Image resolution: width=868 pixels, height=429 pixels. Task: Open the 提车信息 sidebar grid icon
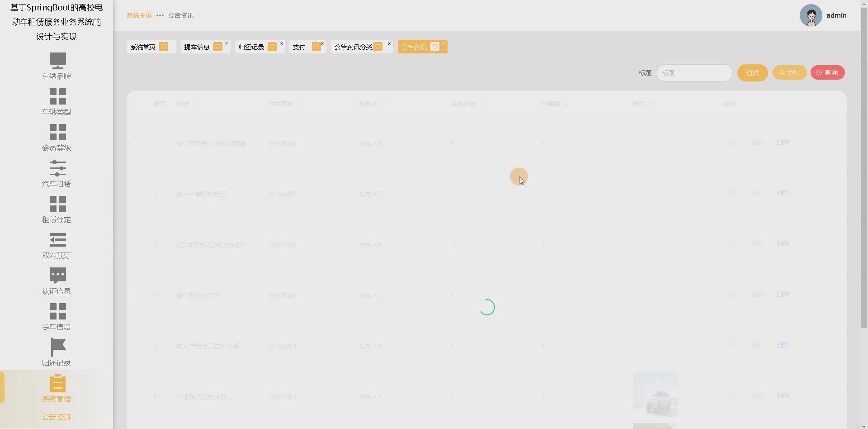57,311
